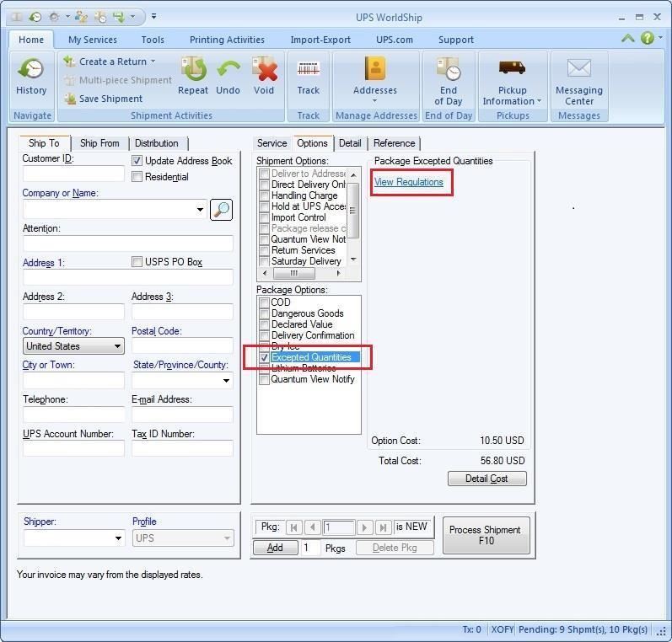Viewport: 672px width, 642px height.
Task: Expand the Create a Return dropdown arrow
Action: [153, 62]
